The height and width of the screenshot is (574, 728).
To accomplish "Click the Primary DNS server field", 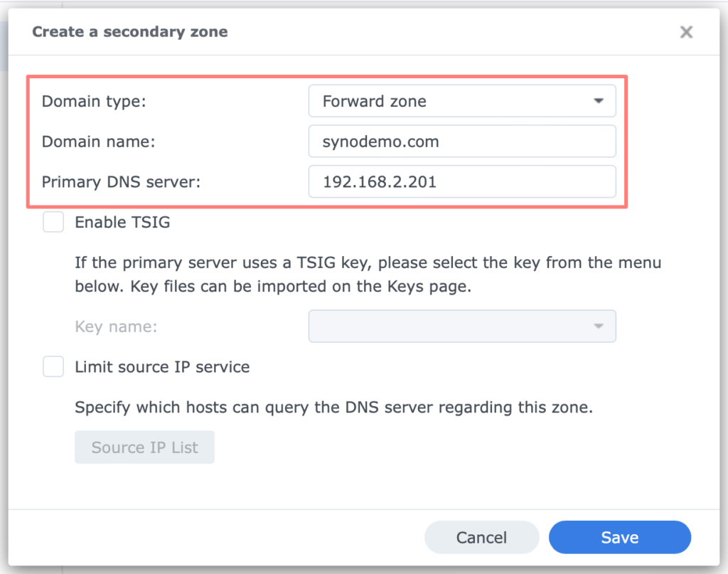I will tap(462, 181).
